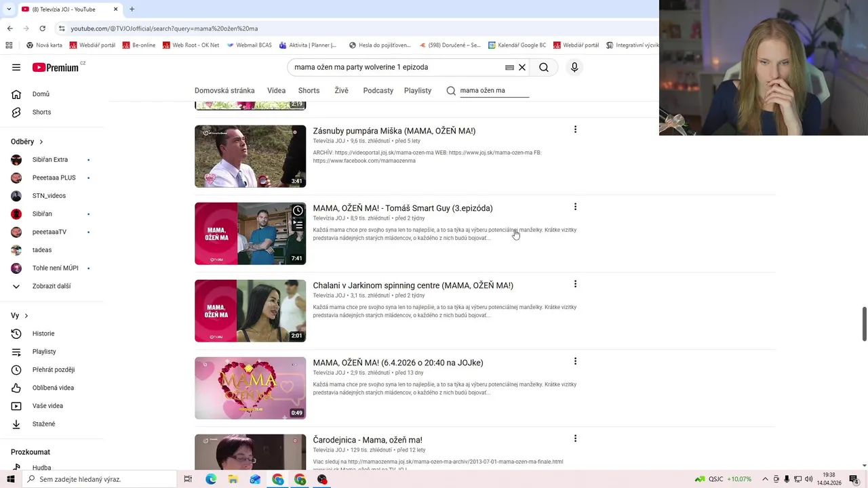868x488 pixels.
Task: Click the page vertical scrollbar thumb
Action: tap(864, 324)
